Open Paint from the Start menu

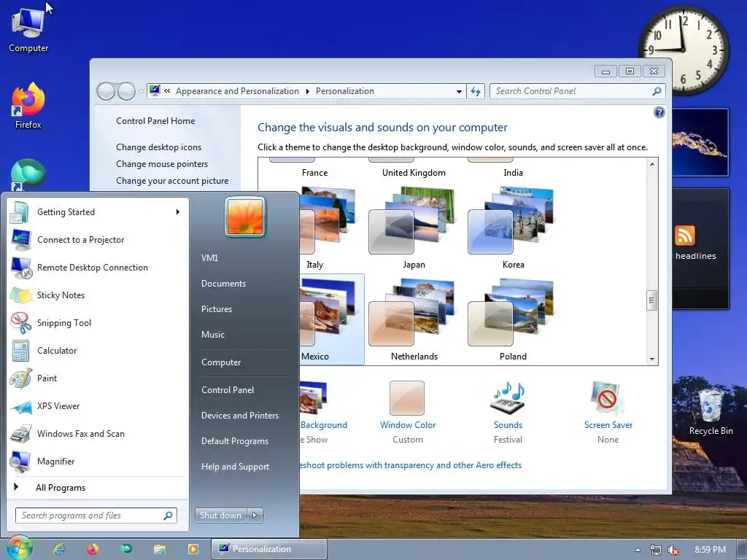point(98,378)
